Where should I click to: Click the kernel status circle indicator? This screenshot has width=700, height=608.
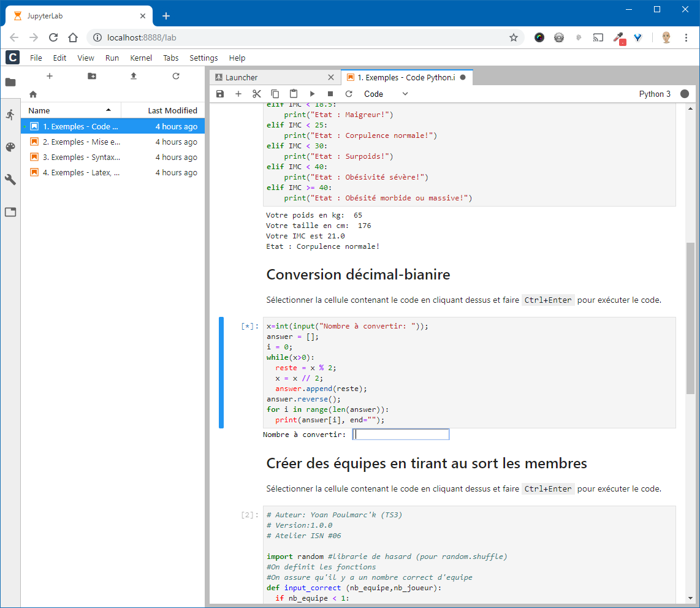coord(685,94)
